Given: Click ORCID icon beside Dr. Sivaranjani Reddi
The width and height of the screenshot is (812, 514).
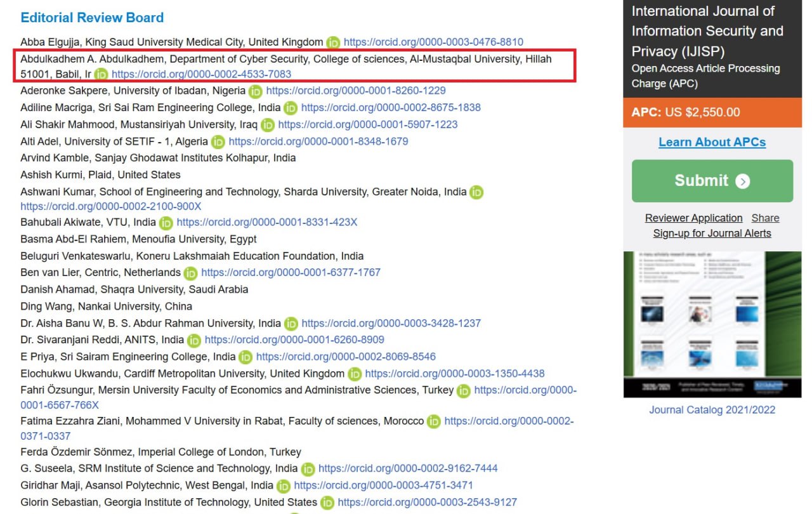Looking at the screenshot, I should 194,340.
